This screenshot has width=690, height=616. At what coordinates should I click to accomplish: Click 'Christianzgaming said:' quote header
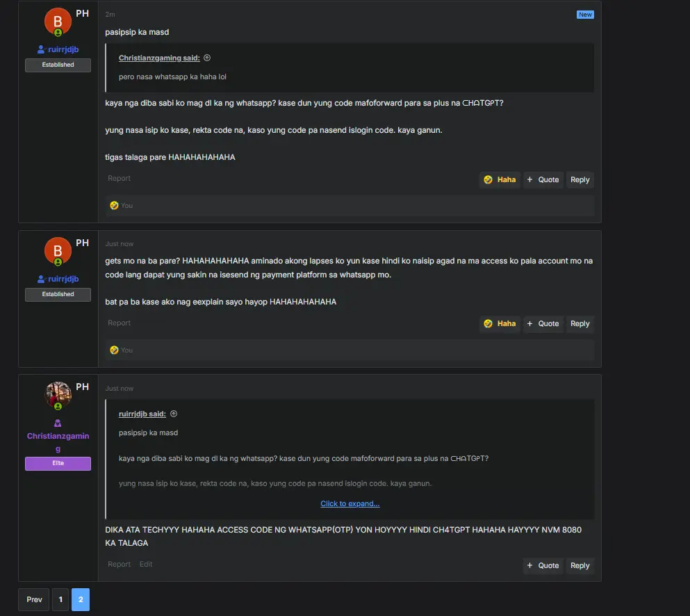point(159,58)
